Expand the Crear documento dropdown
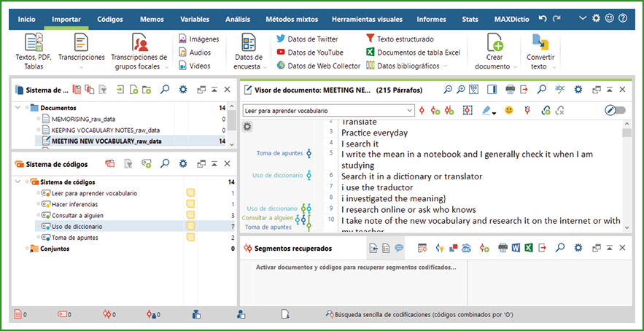Screen dimensions: 644x331 516,67
